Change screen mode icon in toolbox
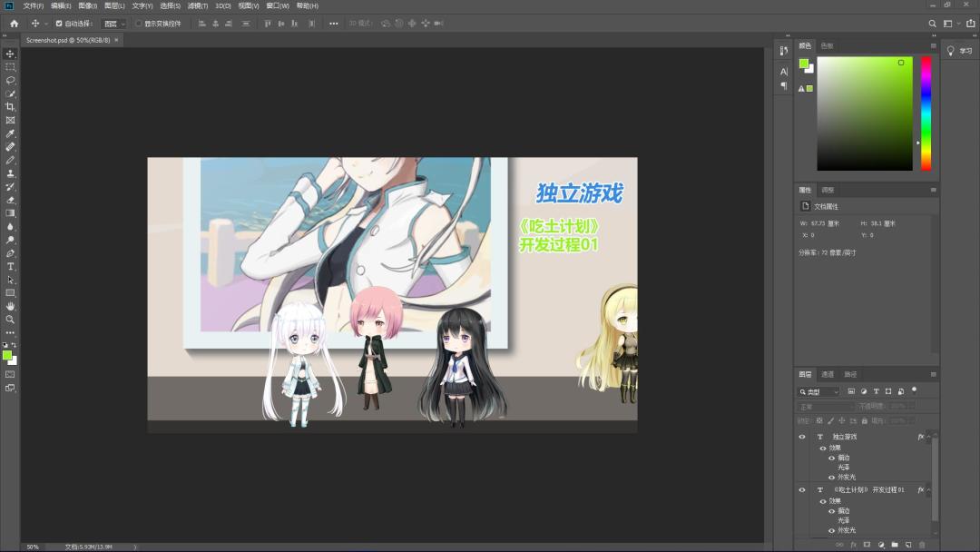Viewport: 980px width, 552px height. click(x=10, y=389)
